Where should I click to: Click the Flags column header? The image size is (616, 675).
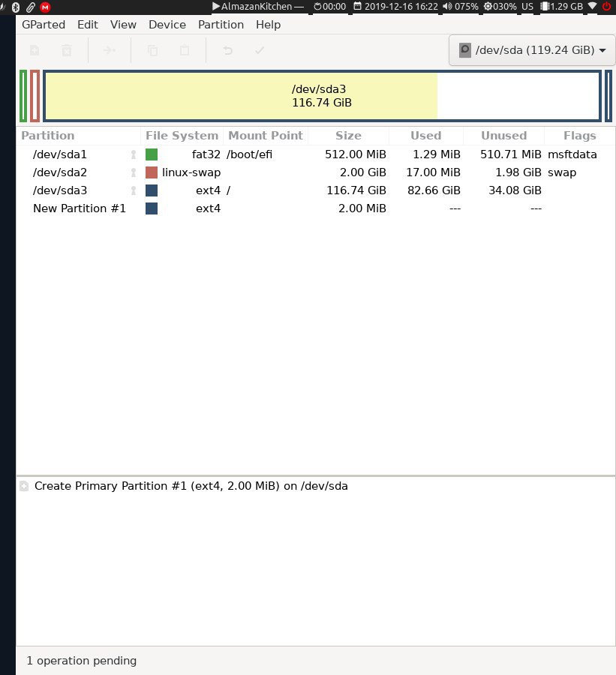click(580, 136)
